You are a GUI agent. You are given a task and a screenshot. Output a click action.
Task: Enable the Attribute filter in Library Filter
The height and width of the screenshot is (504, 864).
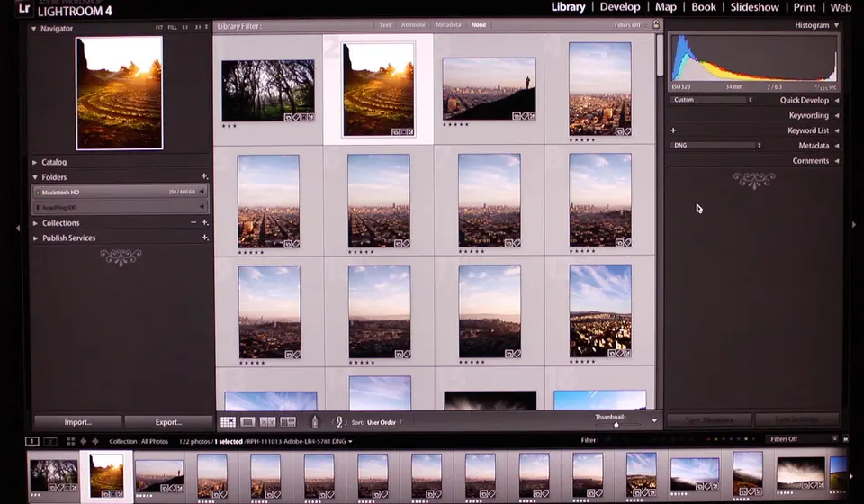413,25
